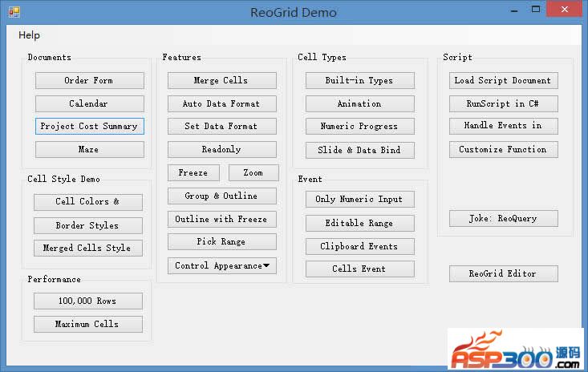
Task: Open the Animation cell type demo
Action: [360, 103]
